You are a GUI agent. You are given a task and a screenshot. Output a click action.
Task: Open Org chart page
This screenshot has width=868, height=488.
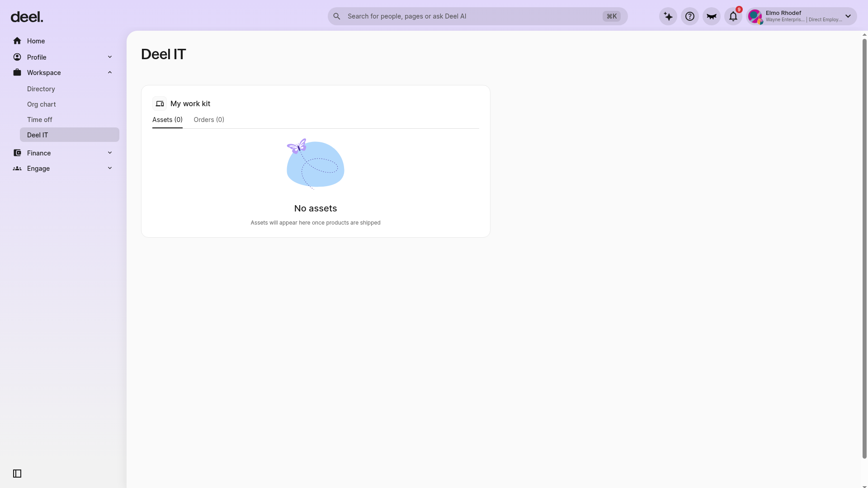70,104
